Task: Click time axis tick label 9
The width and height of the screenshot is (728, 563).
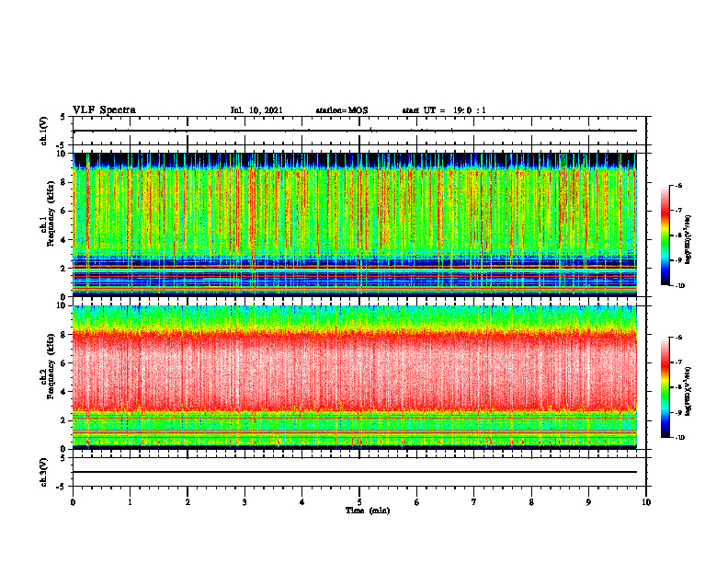Action: click(588, 502)
